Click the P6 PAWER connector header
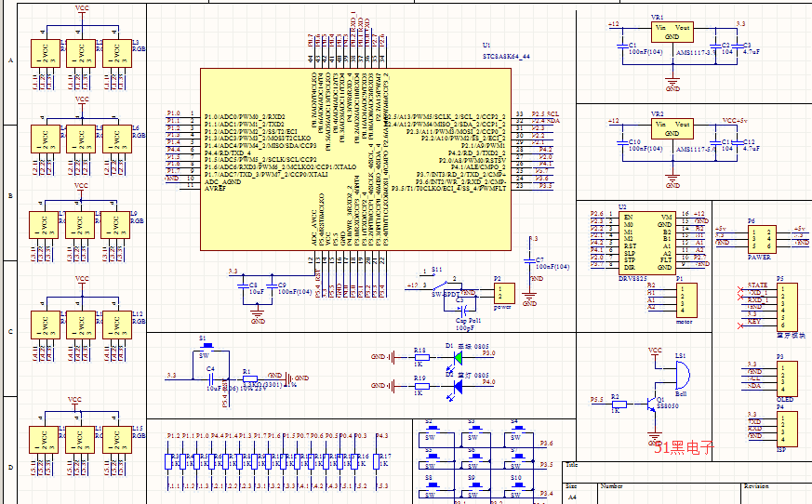Viewport: 812px width, 504px height. click(764, 238)
